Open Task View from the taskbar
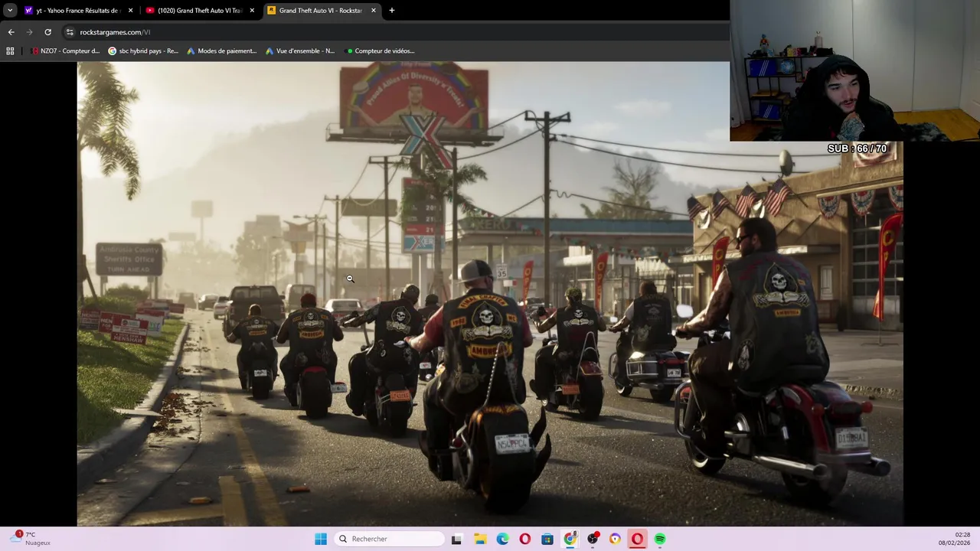This screenshot has width=980, height=551. pos(456,539)
